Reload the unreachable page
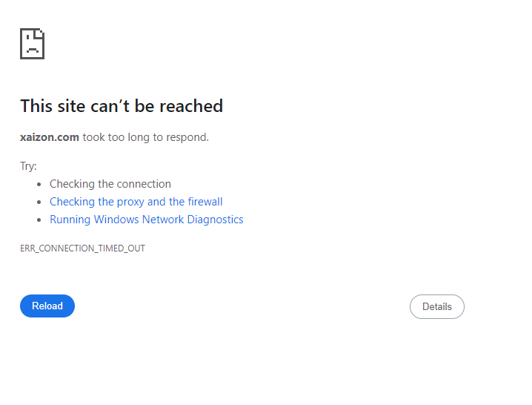Viewport: 532px width, 405px height. coord(47,306)
